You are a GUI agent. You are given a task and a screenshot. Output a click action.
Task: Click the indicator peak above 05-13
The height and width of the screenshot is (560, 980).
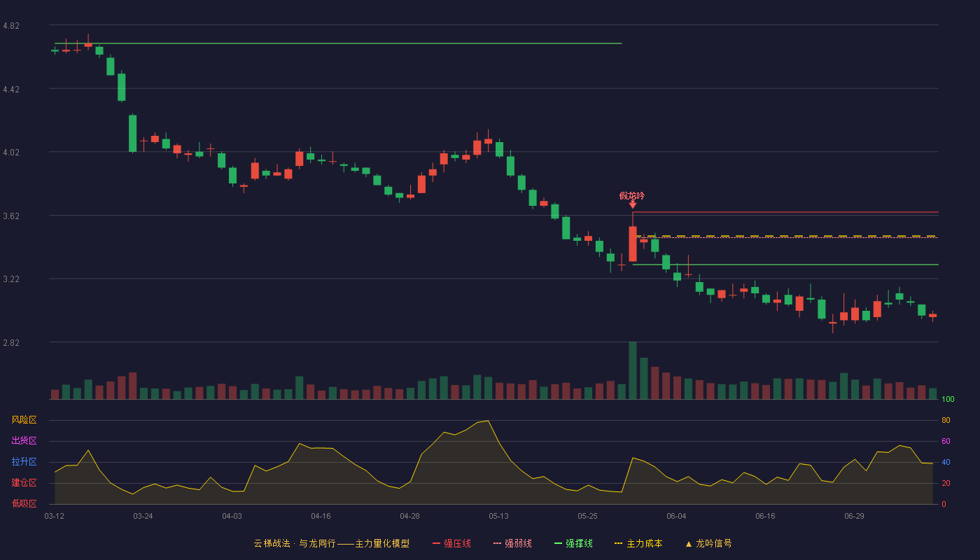pos(488,421)
